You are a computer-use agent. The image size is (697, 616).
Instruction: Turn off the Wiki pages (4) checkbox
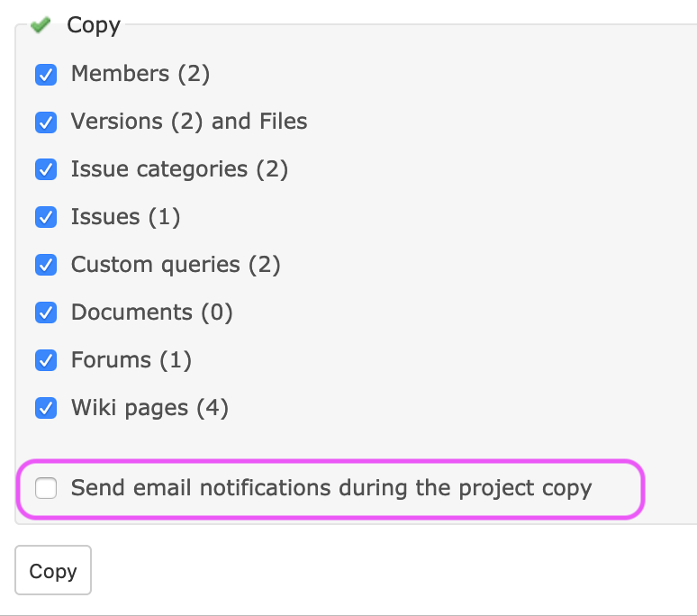point(46,408)
